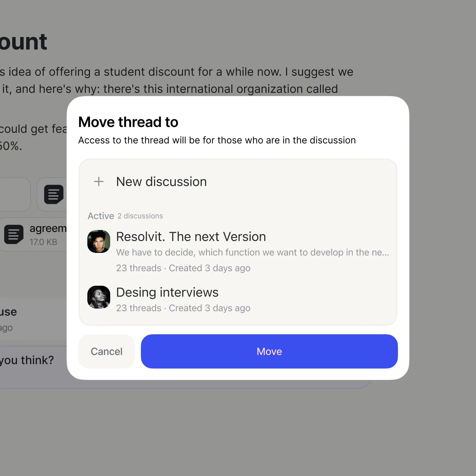Click the agreement file's document icon
This screenshot has width=476, height=476.
click(x=14, y=234)
